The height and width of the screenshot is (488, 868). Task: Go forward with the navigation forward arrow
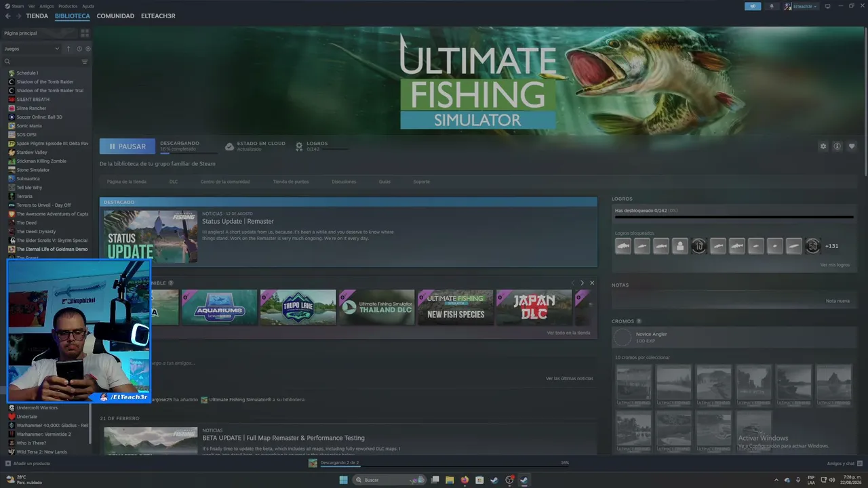[x=18, y=16]
